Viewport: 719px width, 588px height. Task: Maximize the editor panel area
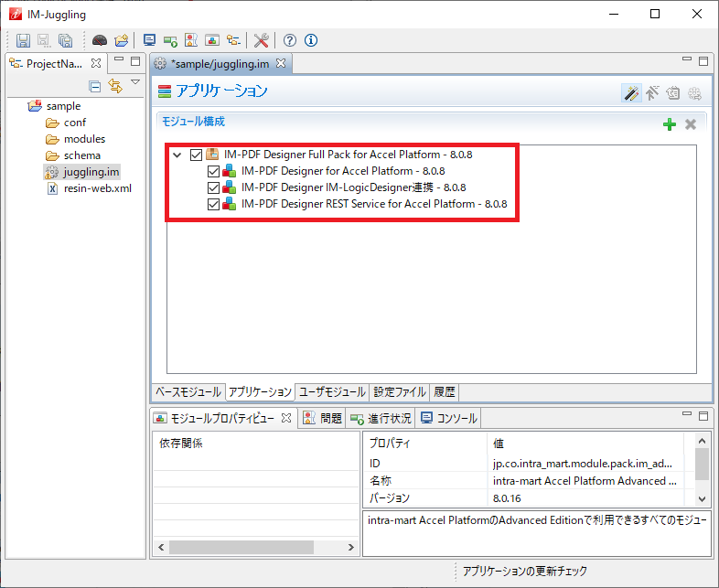703,60
